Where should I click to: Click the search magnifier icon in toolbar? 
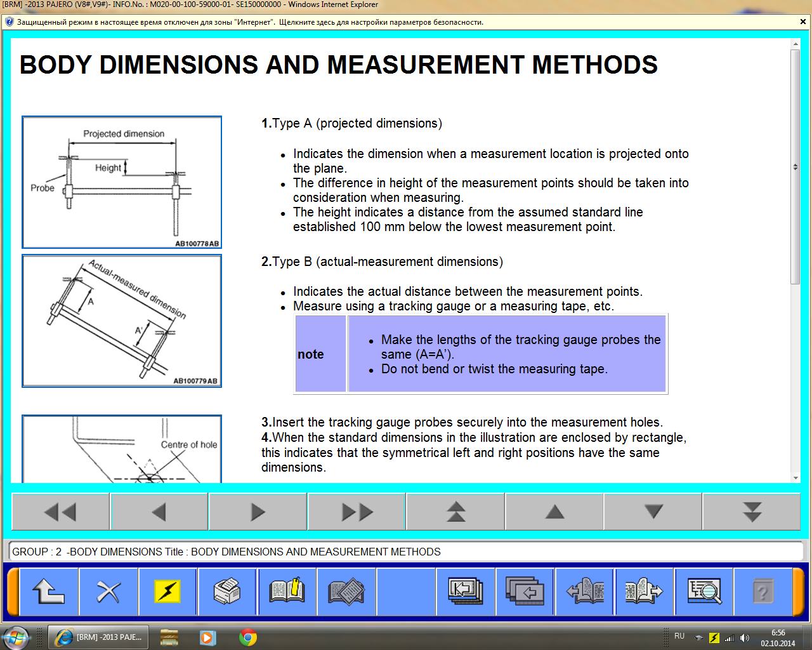pyautogui.click(x=704, y=592)
